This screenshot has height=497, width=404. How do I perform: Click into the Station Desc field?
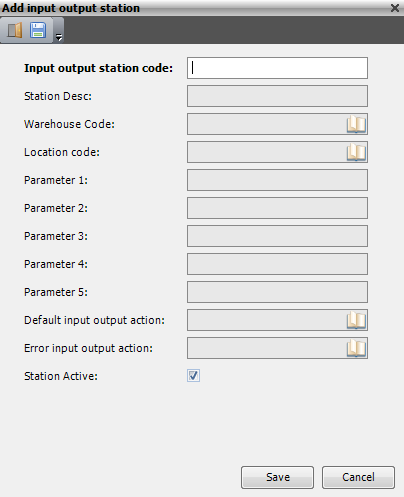point(277,96)
